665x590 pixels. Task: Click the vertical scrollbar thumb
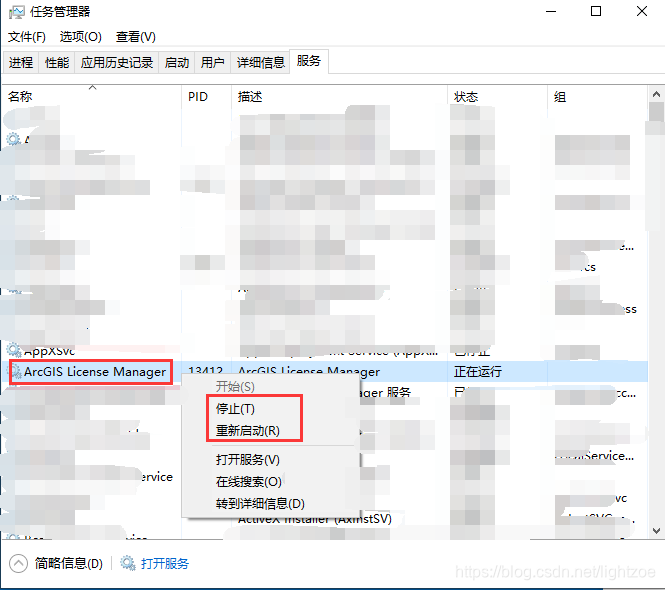tap(656, 112)
